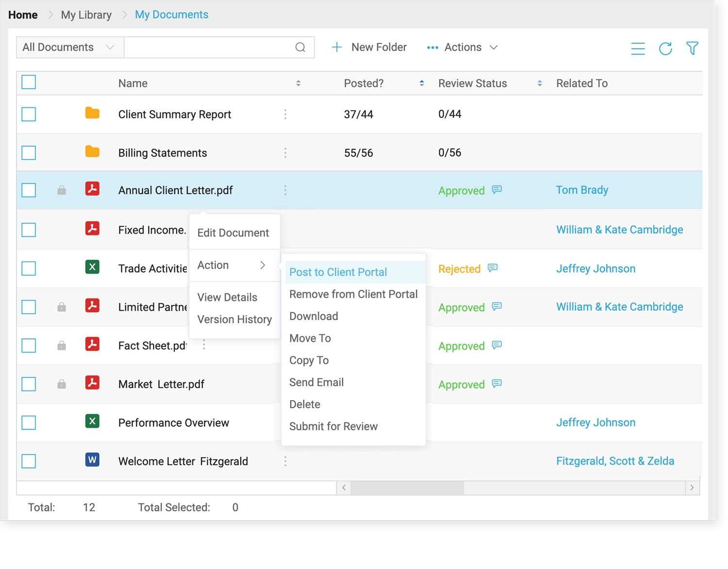Click the search magnifier icon
Screen dimensions: 728x569
tap(300, 47)
